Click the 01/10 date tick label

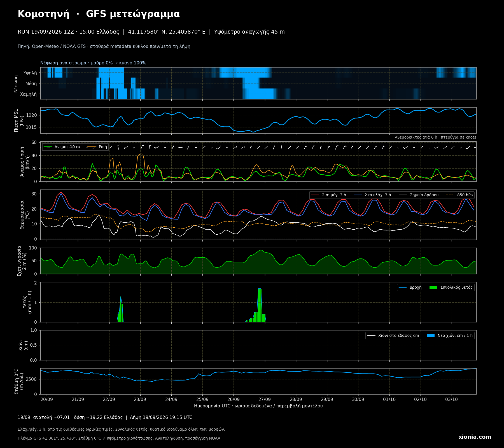coord(389,400)
